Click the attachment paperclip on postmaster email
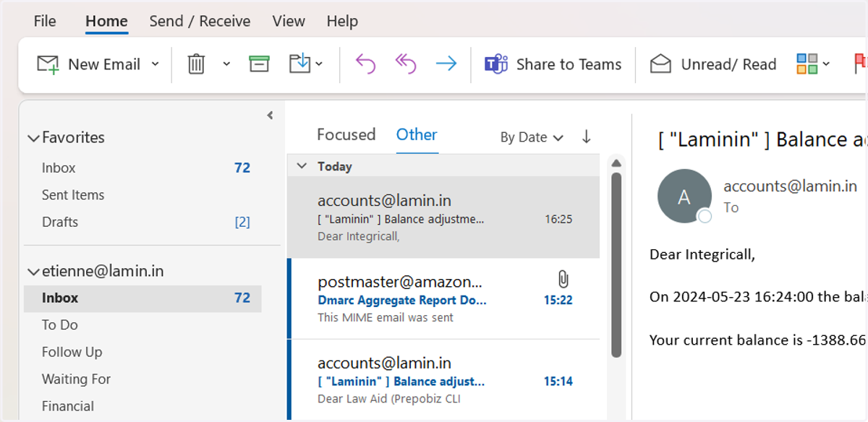 pos(563,280)
